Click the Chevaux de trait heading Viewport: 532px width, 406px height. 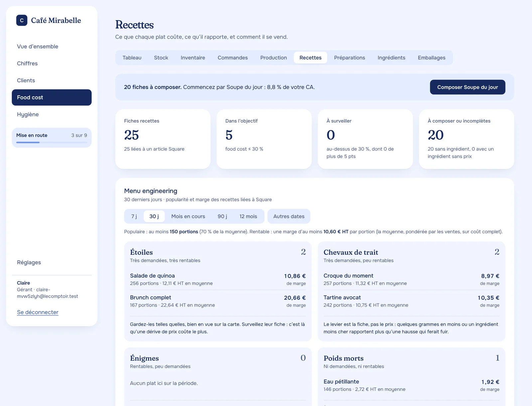click(351, 252)
